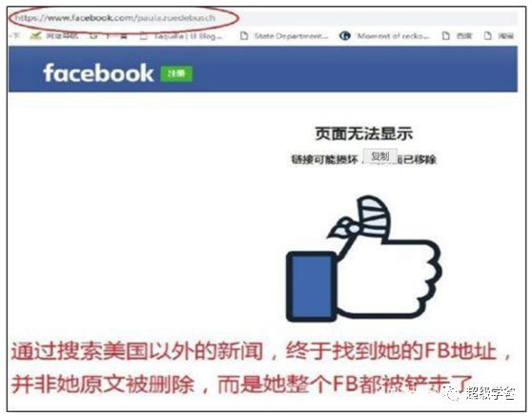Click the bandaged thumbs-up icon

[363, 259]
